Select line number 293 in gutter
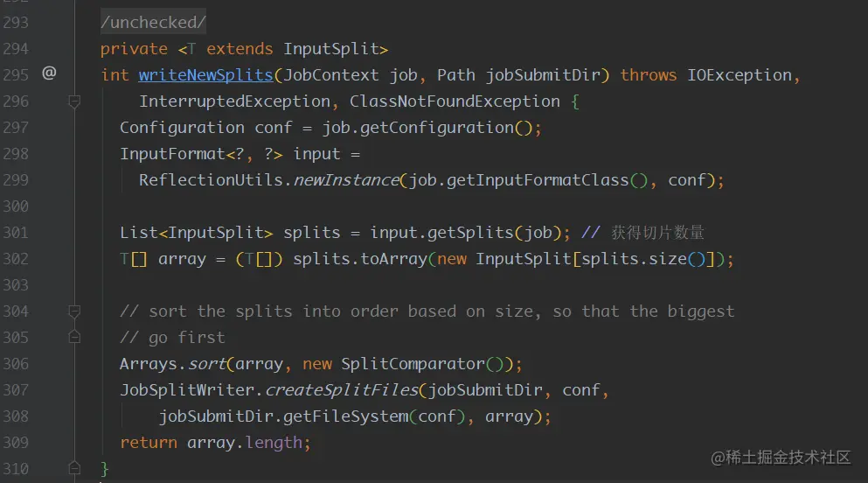 click(x=16, y=23)
